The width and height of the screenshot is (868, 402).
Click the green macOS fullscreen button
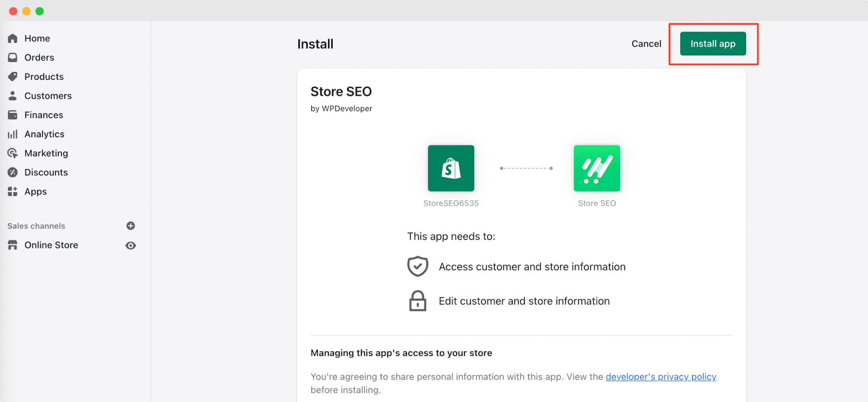point(40,11)
